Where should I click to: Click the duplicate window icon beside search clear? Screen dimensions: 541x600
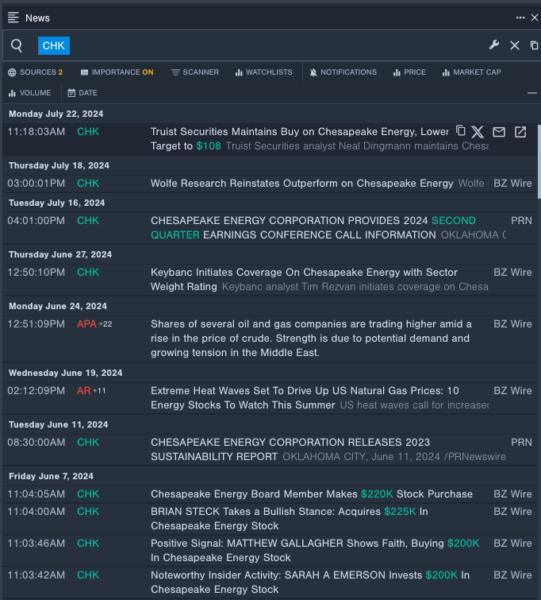point(534,46)
